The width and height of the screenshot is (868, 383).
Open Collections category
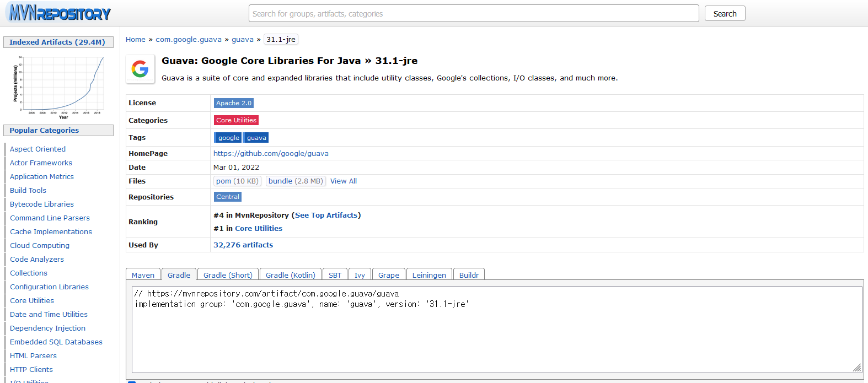29,273
